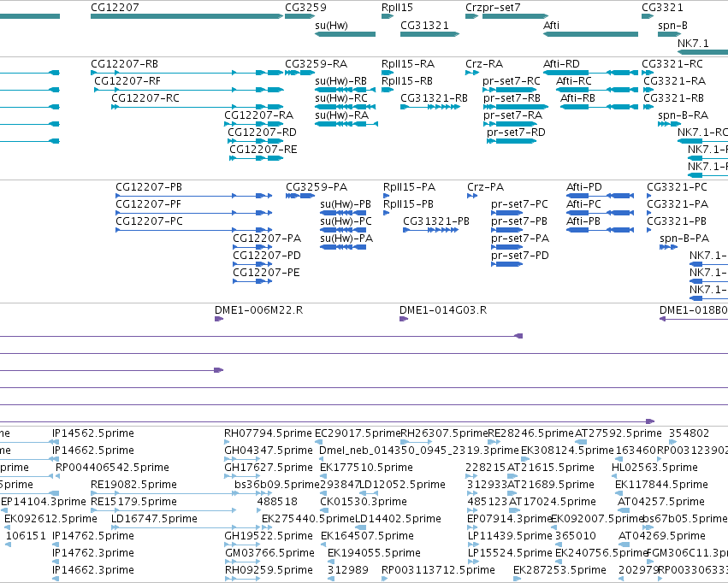728x583 pixels.
Task: Select the CG31321 gene bar
Action: point(430,34)
